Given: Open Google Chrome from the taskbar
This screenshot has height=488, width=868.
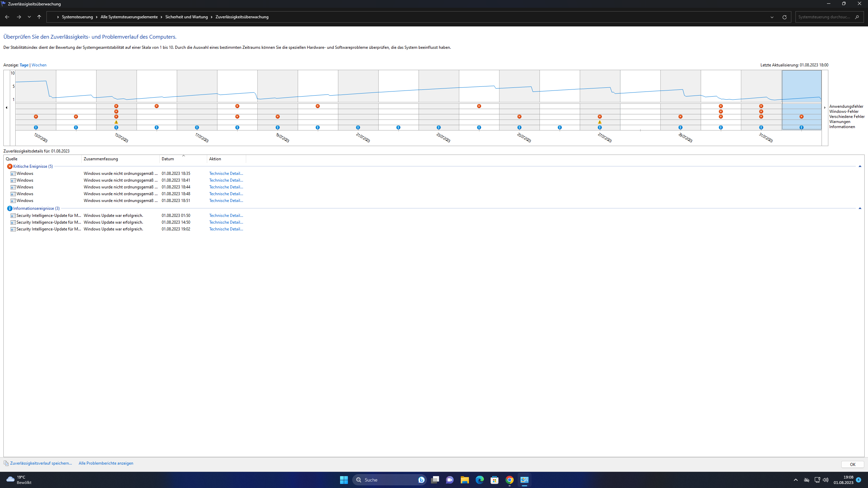Looking at the screenshot, I should point(509,480).
